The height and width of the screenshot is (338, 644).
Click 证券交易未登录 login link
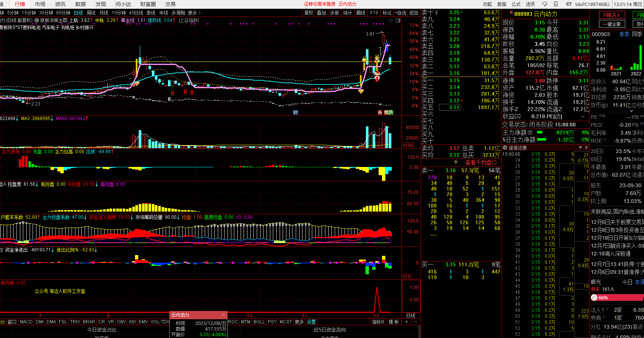[x=320, y=4]
